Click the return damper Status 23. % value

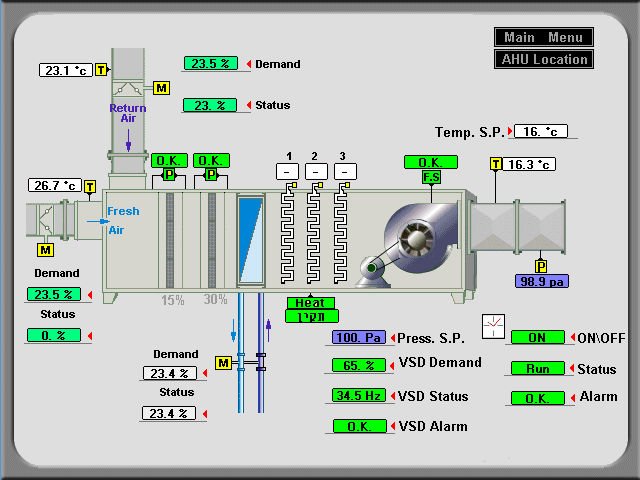(210, 105)
